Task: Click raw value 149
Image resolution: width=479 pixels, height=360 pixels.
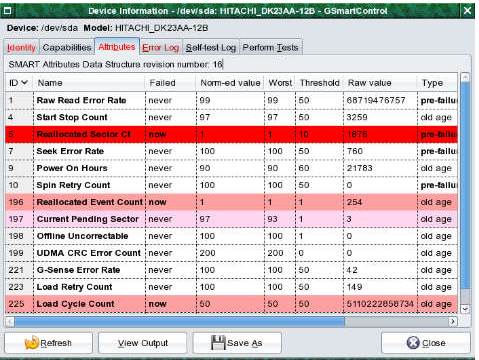Action: [354, 287]
